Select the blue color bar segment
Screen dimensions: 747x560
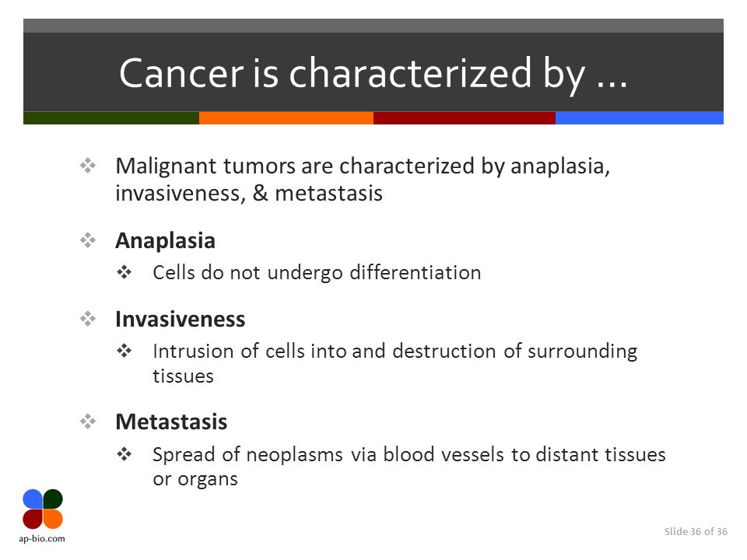click(x=640, y=118)
